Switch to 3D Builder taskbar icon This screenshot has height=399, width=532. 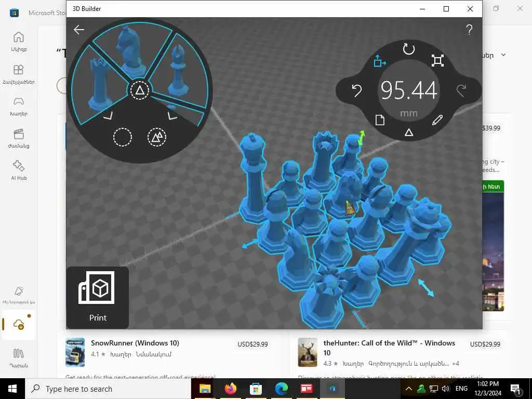(332, 389)
